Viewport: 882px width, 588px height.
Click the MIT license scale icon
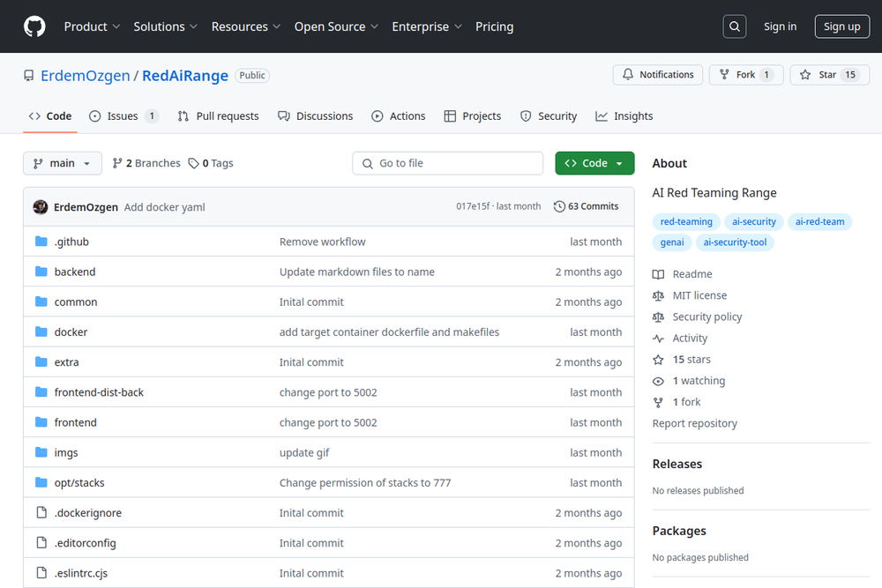pos(658,295)
